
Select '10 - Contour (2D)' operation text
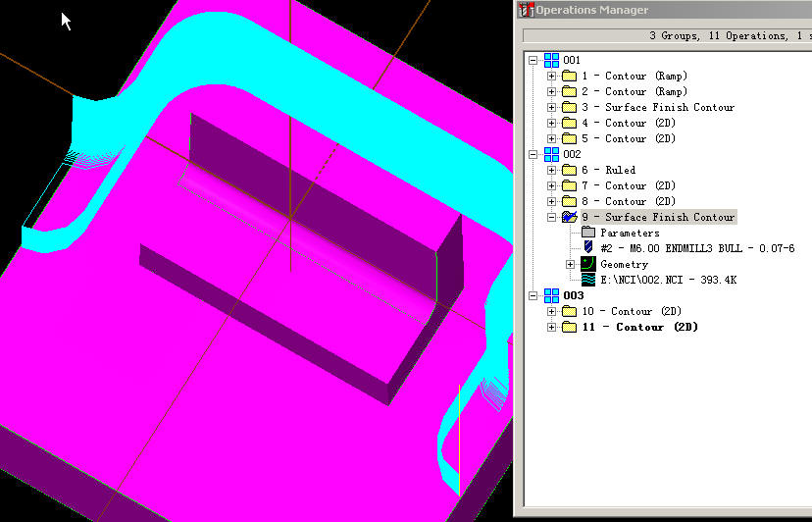(x=632, y=312)
